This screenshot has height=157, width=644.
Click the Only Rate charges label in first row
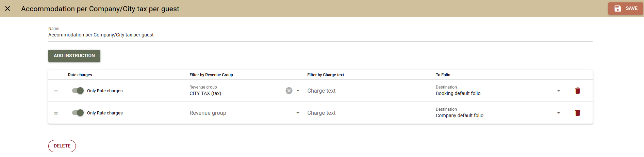105,91
